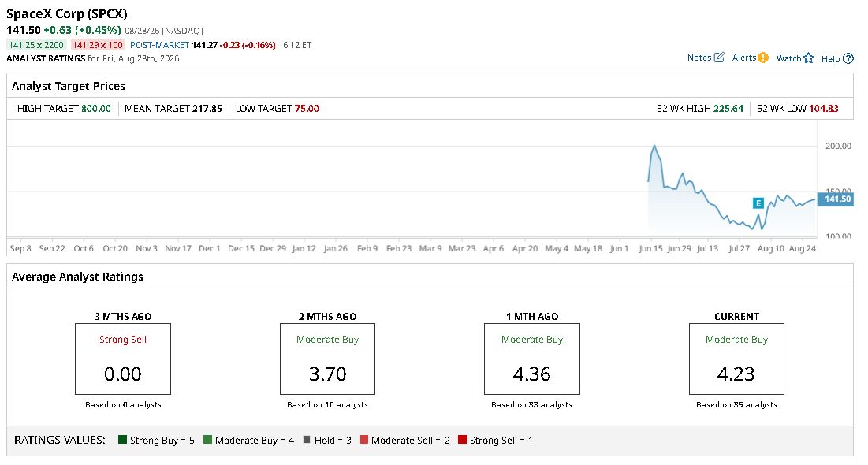Image resolution: width=868 pixels, height=465 pixels.
Task: Open the Notes link
Action: [699, 58]
